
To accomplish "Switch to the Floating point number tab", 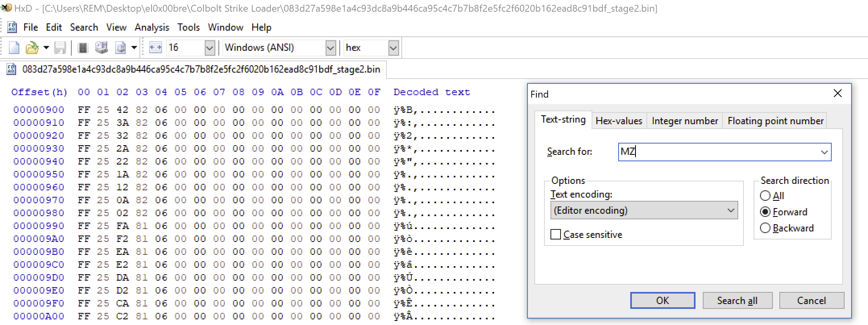I will point(775,121).
